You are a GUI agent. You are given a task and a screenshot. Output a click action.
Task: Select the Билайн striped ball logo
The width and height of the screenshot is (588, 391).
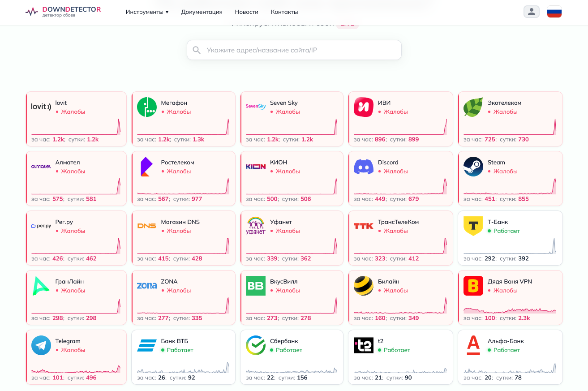pyautogui.click(x=364, y=286)
